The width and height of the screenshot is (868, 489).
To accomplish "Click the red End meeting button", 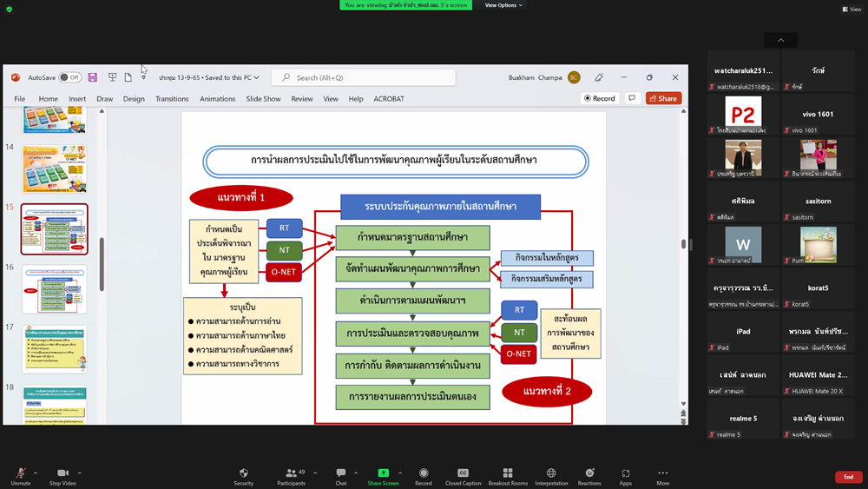I will pos(848,477).
